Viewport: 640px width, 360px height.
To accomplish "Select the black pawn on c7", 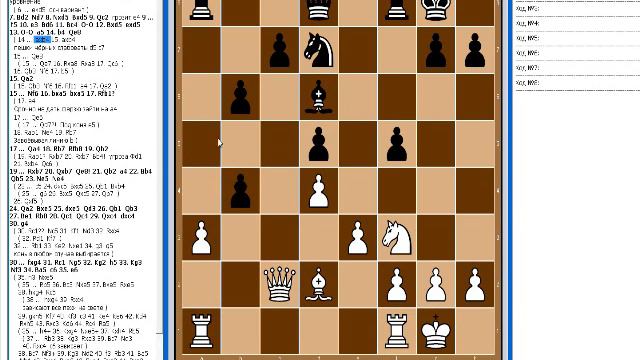I will 280,51.
